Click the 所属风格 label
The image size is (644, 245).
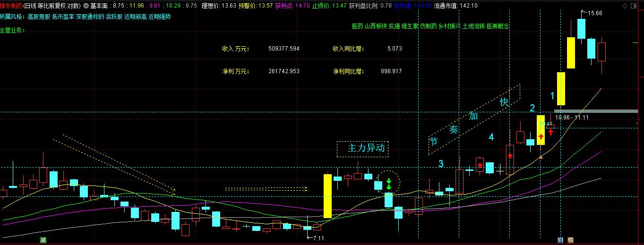[12, 17]
